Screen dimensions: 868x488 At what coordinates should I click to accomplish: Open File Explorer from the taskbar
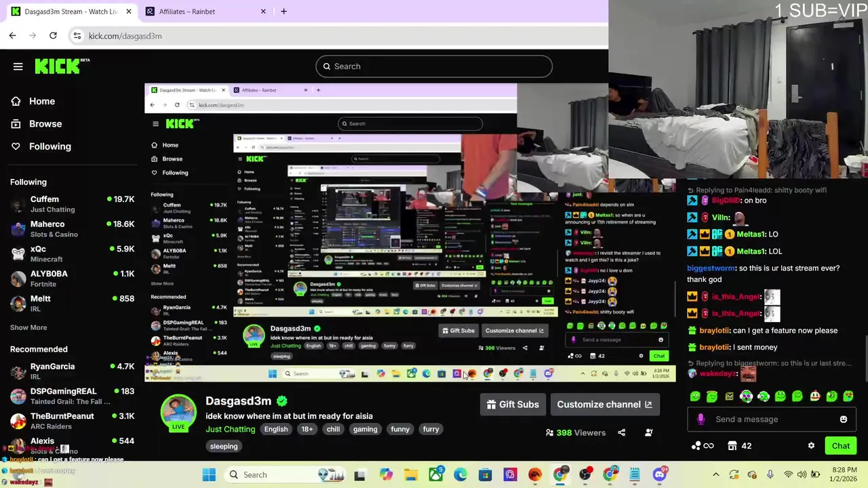[411, 475]
